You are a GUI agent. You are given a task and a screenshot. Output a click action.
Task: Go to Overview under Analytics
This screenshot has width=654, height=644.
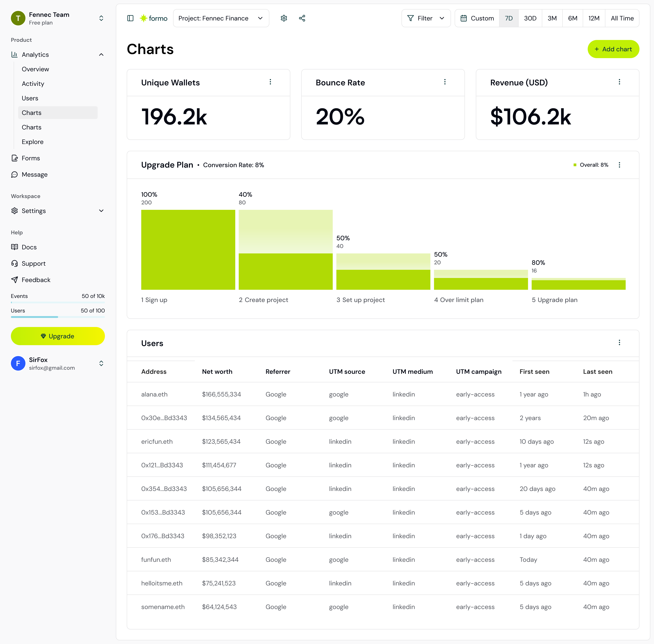35,69
